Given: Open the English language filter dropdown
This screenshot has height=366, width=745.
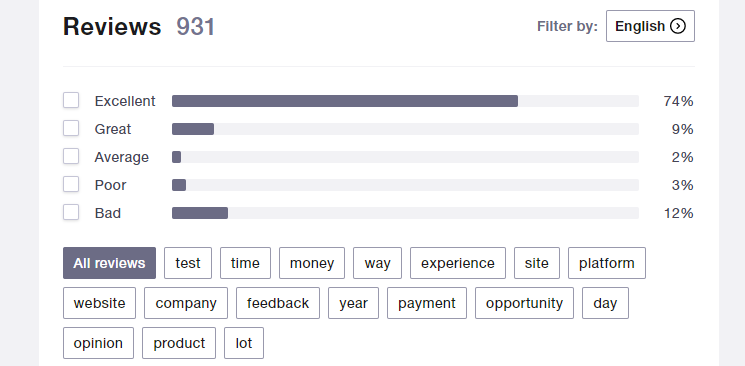Looking at the screenshot, I should [x=650, y=26].
